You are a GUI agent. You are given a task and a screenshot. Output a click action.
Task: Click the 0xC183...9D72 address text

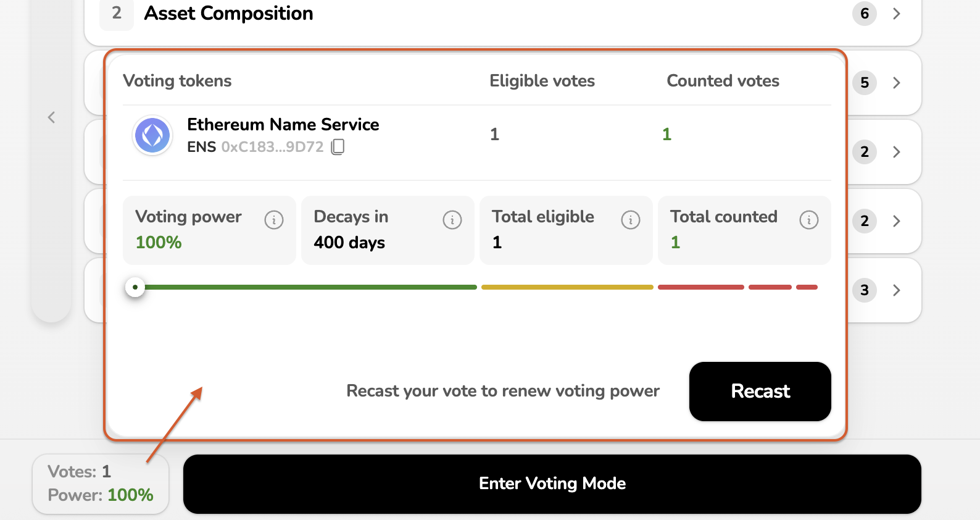(x=272, y=147)
